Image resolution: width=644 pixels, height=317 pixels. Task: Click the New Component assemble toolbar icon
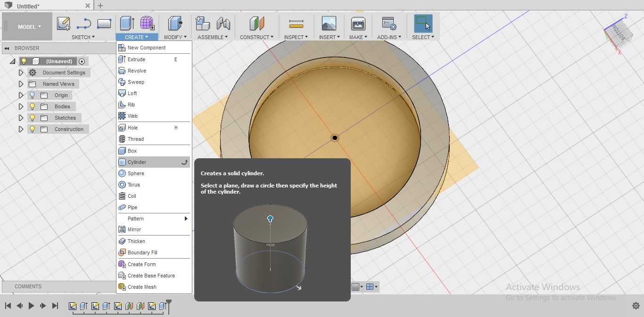[x=203, y=24]
